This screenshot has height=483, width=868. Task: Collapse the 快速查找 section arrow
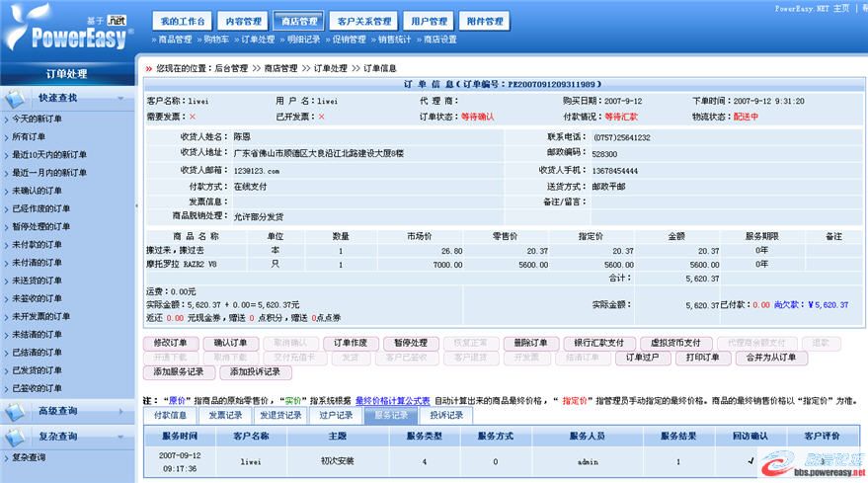coord(119,99)
